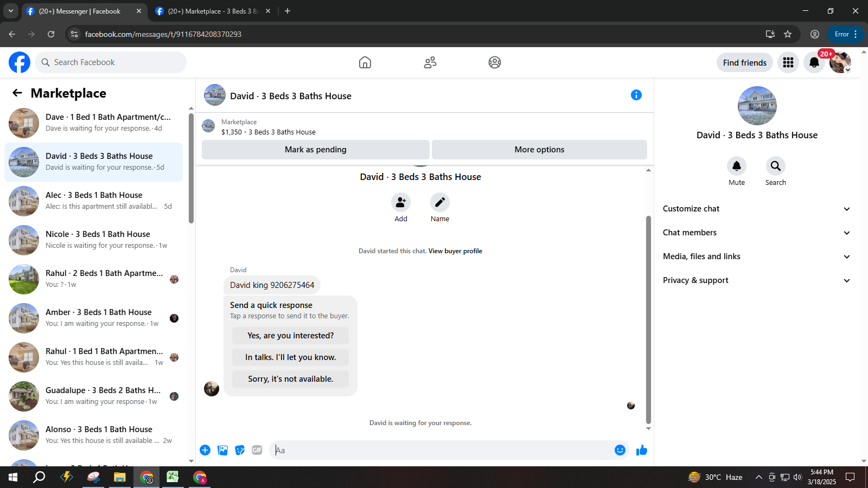Open Rahul 2 Beds 1 Bath Apartment conversation
This screenshot has height=488, width=868.
[93, 279]
